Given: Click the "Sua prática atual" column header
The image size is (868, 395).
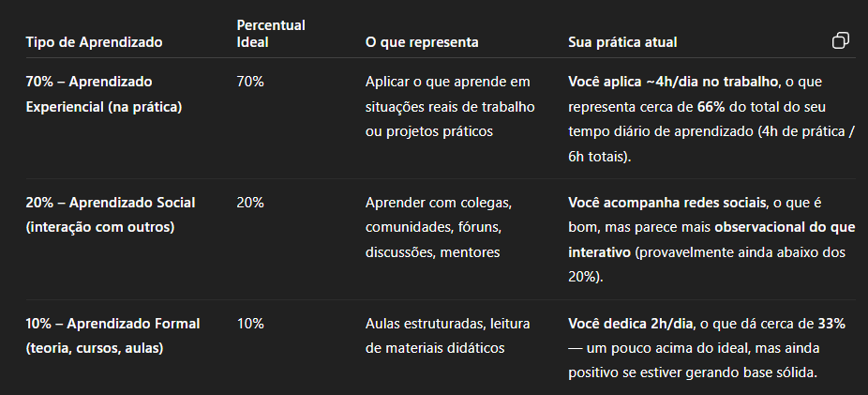Looking at the screenshot, I should [x=622, y=42].
